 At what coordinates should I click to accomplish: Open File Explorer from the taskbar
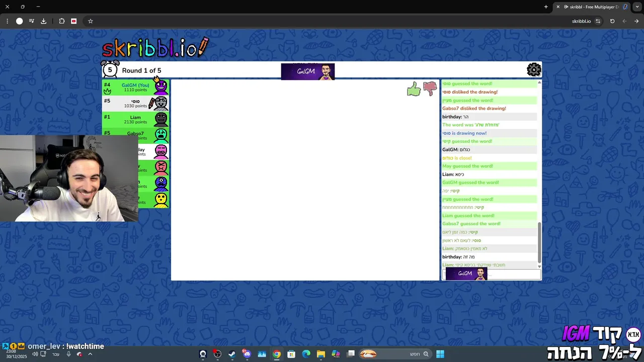[x=321, y=354]
